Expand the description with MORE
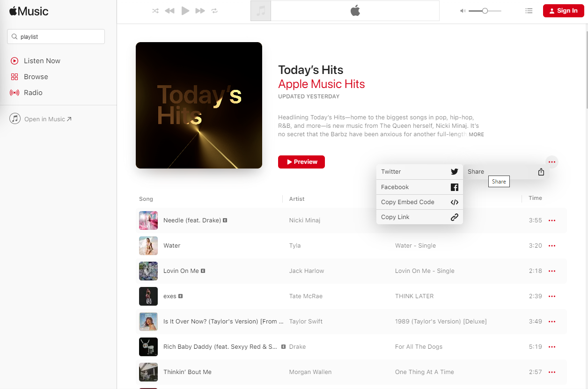The height and width of the screenshot is (389, 588). pyautogui.click(x=476, y=134)
